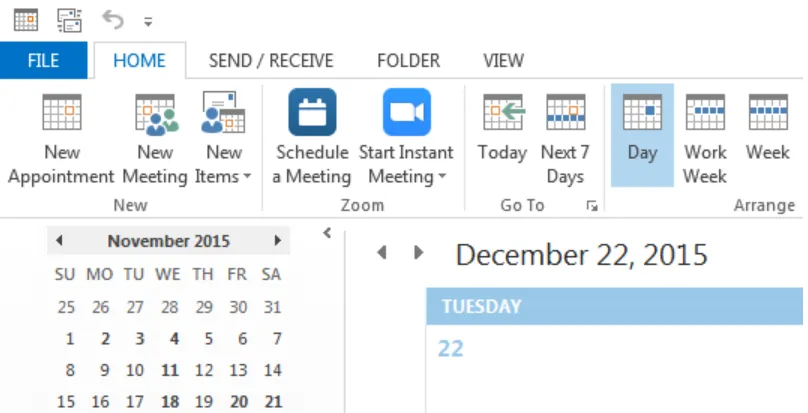This screenshot has width=808, height=413.
Task: Go forward one day from December 22
Action: [x=418, y=253]
